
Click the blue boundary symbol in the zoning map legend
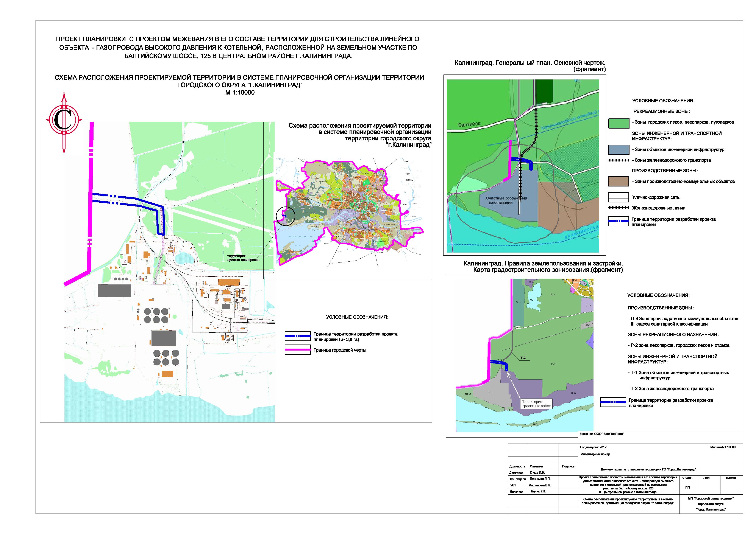(613, 402)
